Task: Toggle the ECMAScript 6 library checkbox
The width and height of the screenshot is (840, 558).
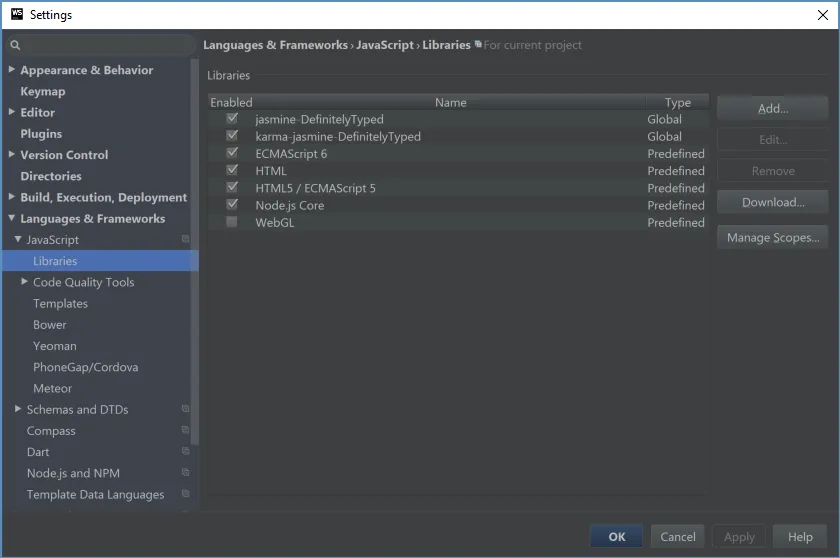Action: 232,153
